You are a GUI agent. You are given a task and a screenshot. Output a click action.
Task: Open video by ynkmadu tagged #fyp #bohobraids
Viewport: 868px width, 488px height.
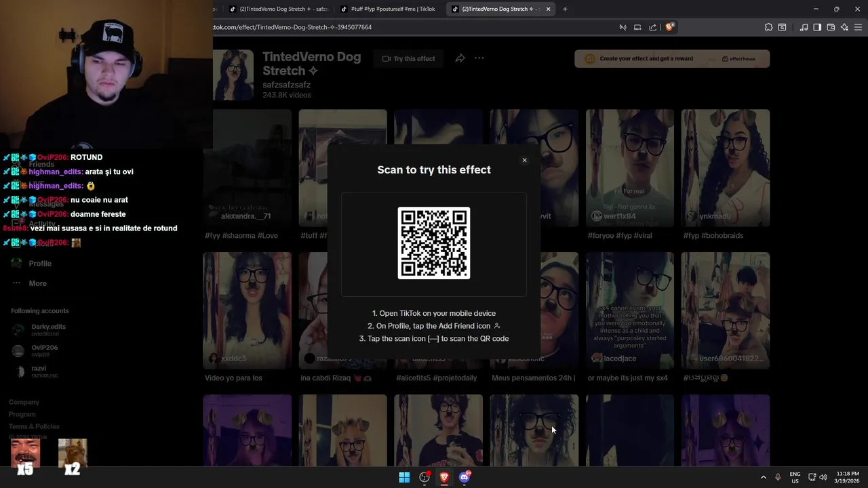726,167
